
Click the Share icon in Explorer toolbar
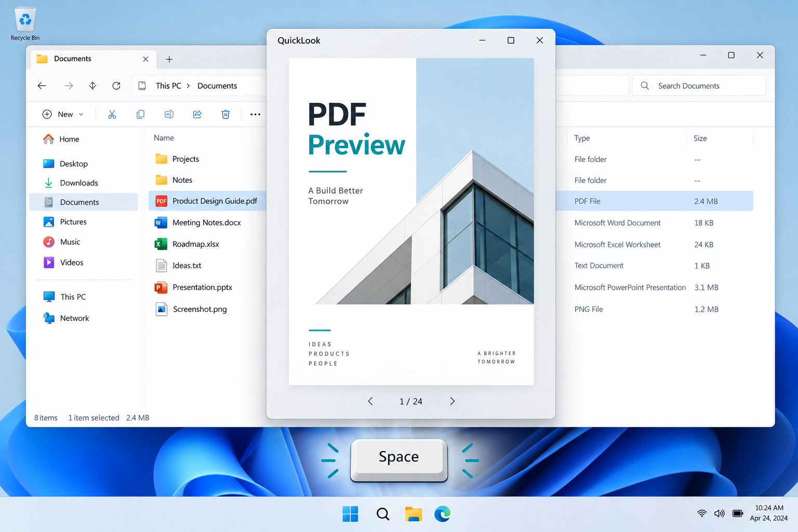[x=197, y=114]
